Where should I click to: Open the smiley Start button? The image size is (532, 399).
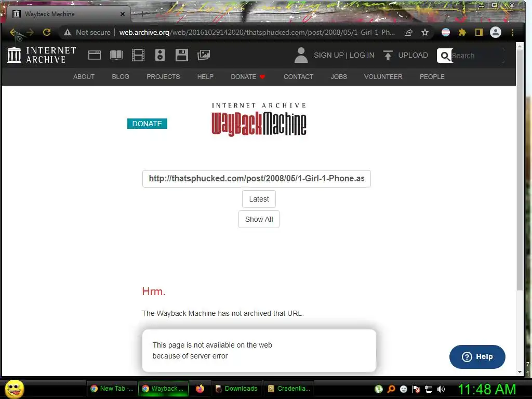click(14, 389)
